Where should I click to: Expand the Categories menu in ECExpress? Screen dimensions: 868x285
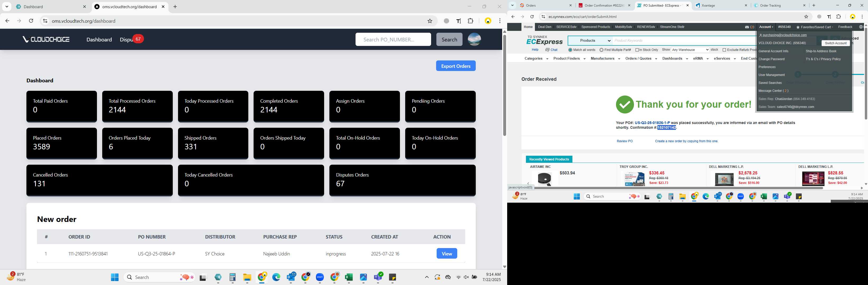click(536, 59)
